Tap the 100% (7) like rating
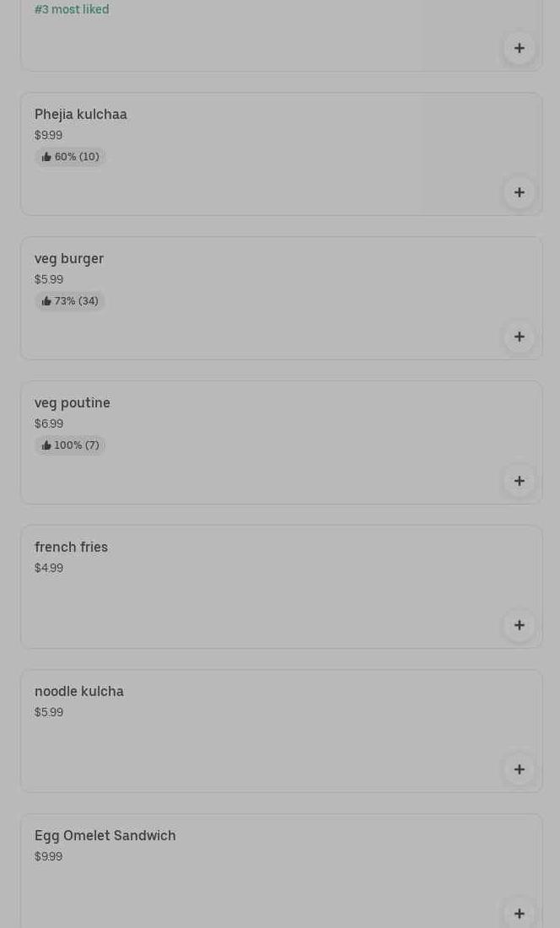Screen dimensions: 560x928 pyautogui.click(x=70, y=445)
